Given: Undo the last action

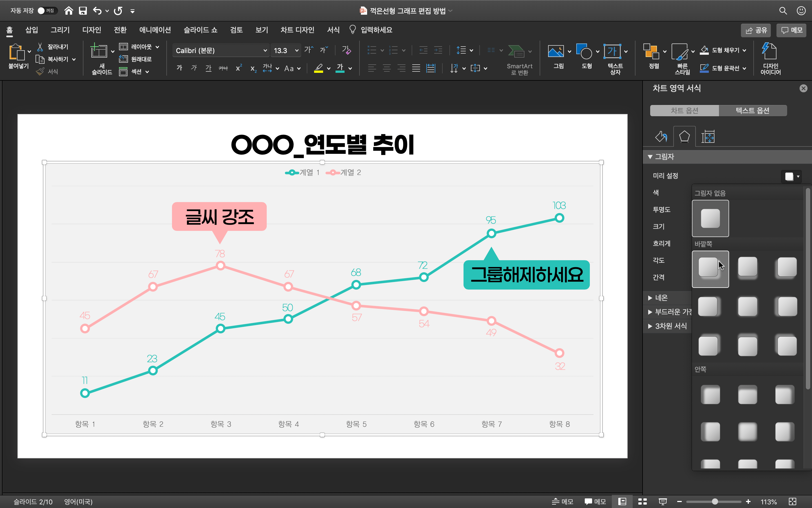Looking at the screenshot, I should point(97,11).
